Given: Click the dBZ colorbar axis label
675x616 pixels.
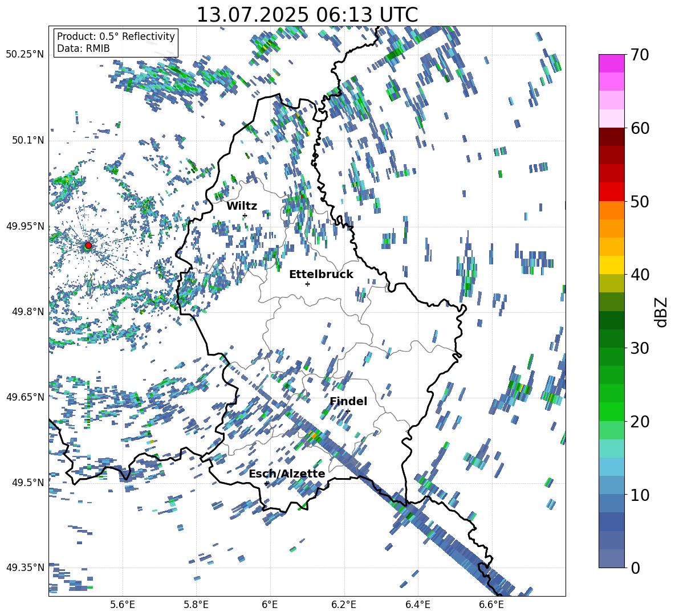Looking at the screenshot, I should (x=662, y=312).
